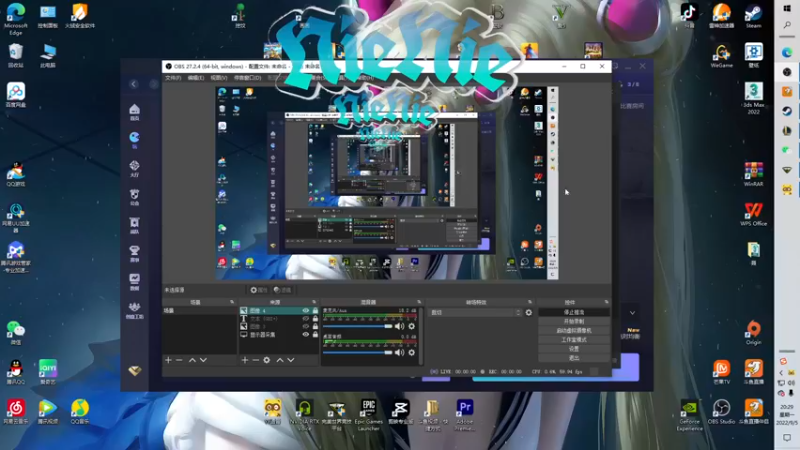Move scene down in 场景 panel
800x450 pixels.
click(203, 360)
